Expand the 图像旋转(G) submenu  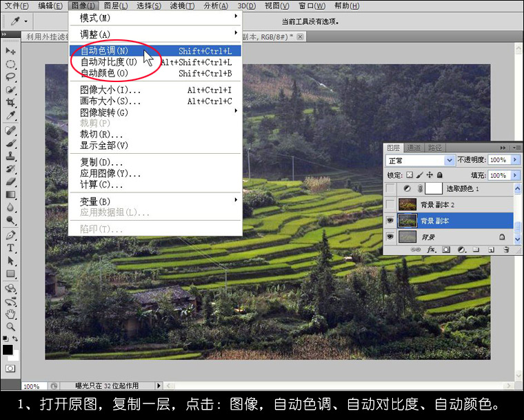(x=155, y=112)
